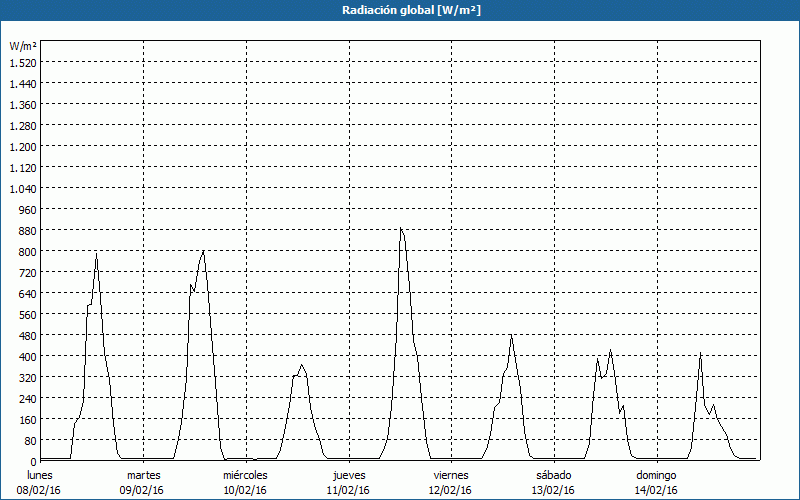Click the W/m² unit label above the Y axis
Screen dimensions: 800x500
coord(23,46)
